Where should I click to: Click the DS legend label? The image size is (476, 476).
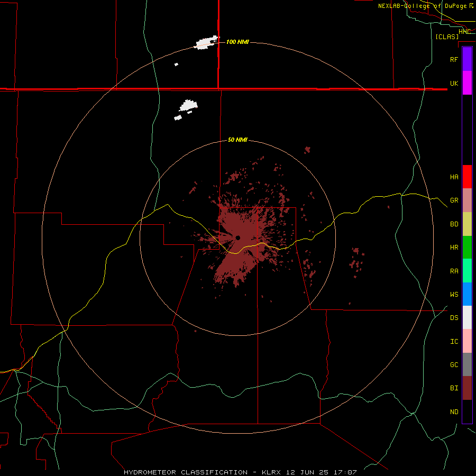click(x=454, y=318)
